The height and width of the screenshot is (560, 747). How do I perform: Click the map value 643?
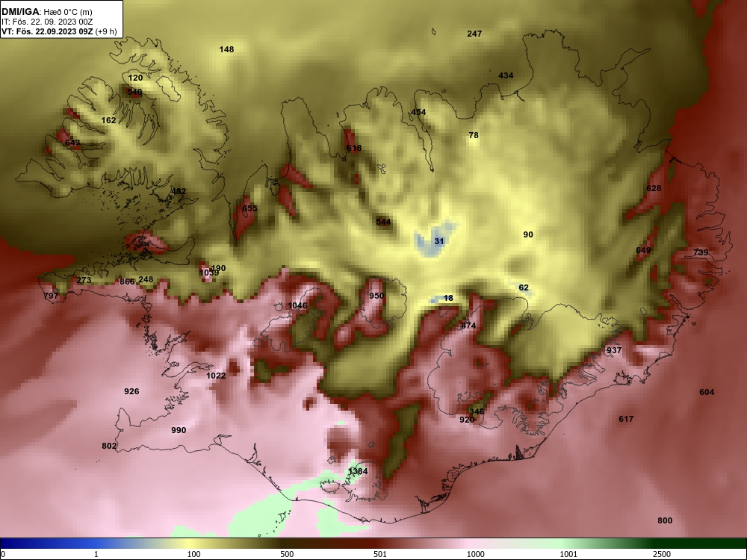pos(72,143)
